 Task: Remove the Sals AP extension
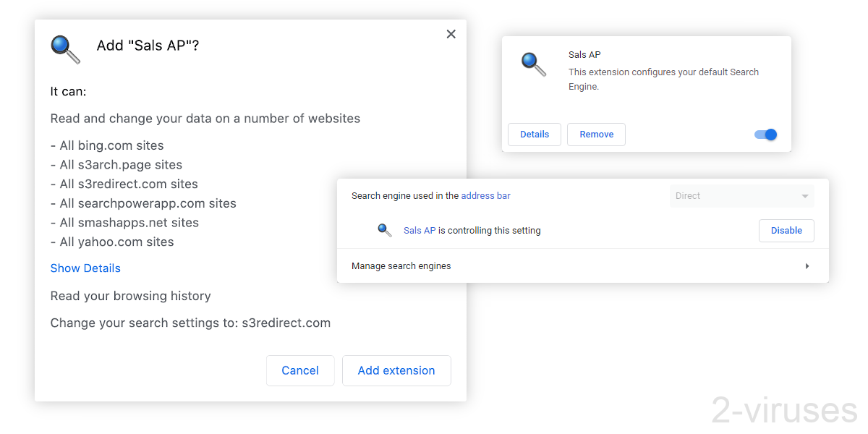[x=596, y=134]
